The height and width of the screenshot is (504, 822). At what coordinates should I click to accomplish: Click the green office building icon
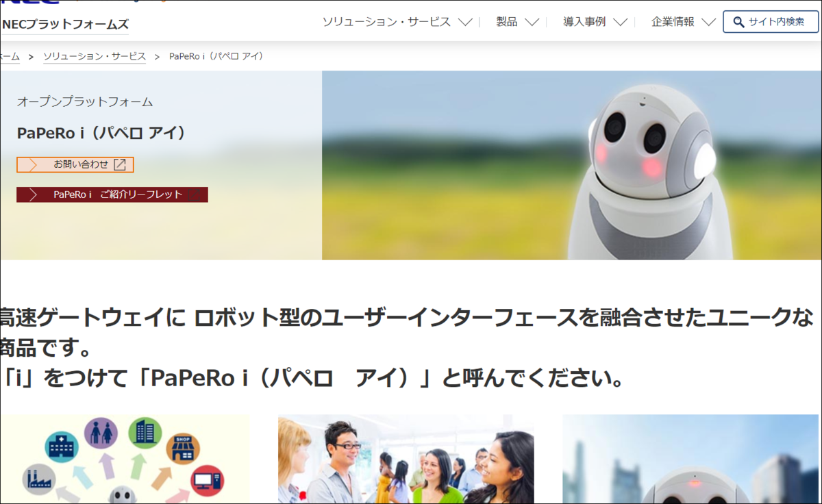click(145, 433)
